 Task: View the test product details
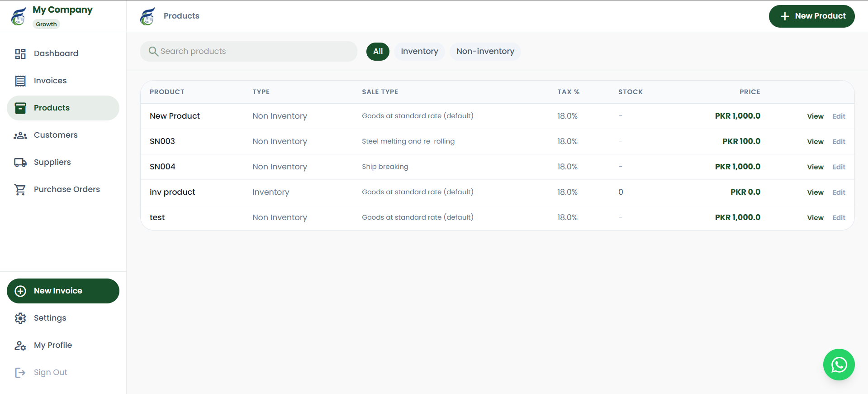815,218
